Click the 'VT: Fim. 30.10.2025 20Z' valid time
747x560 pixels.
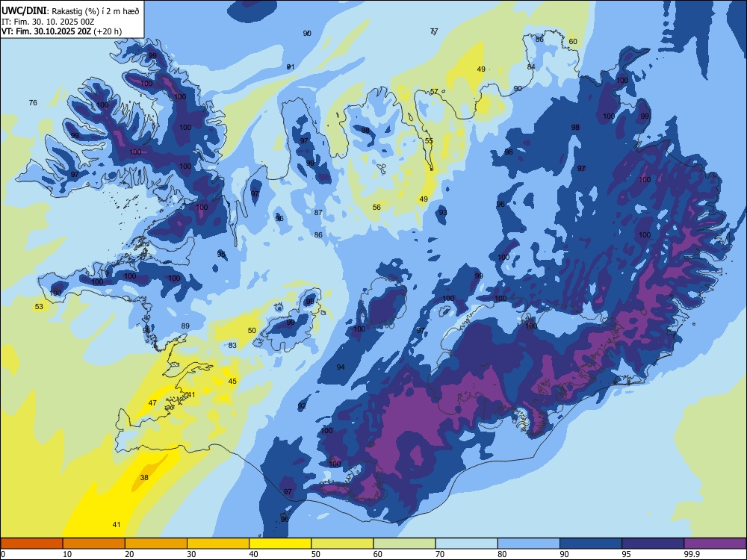(x=46, y=31)
